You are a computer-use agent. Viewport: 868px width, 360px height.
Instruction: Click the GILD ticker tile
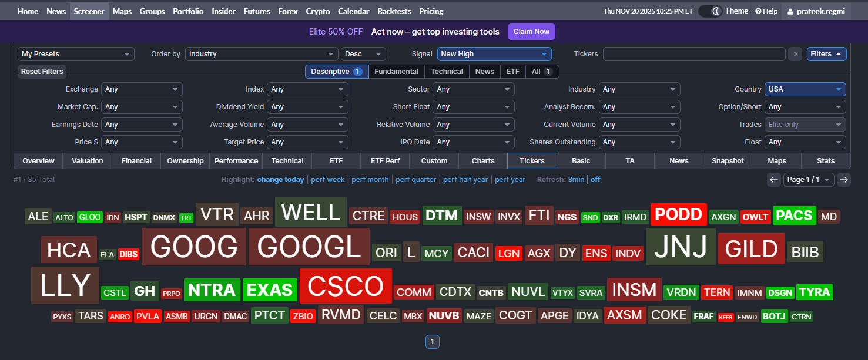click(x=752, y=249)
